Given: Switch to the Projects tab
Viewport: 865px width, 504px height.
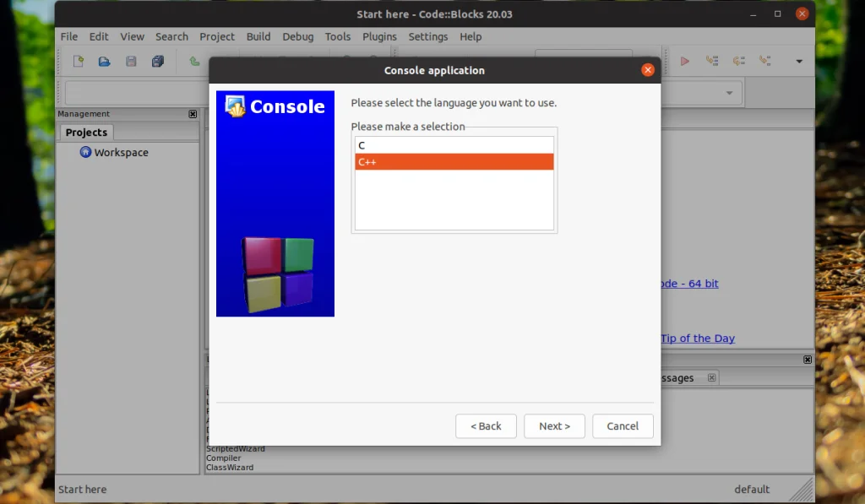Looking at the screenshot, I should tap(85, 133).
